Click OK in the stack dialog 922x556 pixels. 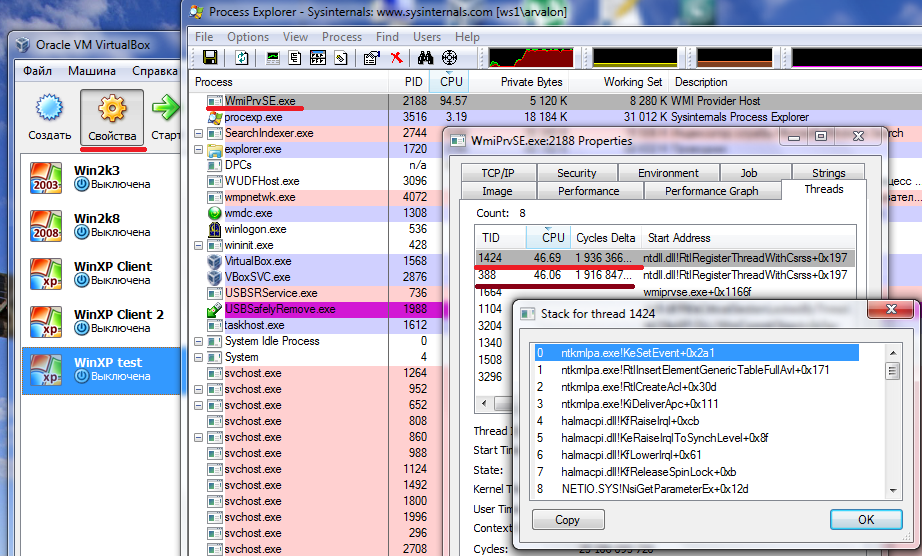(x=866, y=520)
